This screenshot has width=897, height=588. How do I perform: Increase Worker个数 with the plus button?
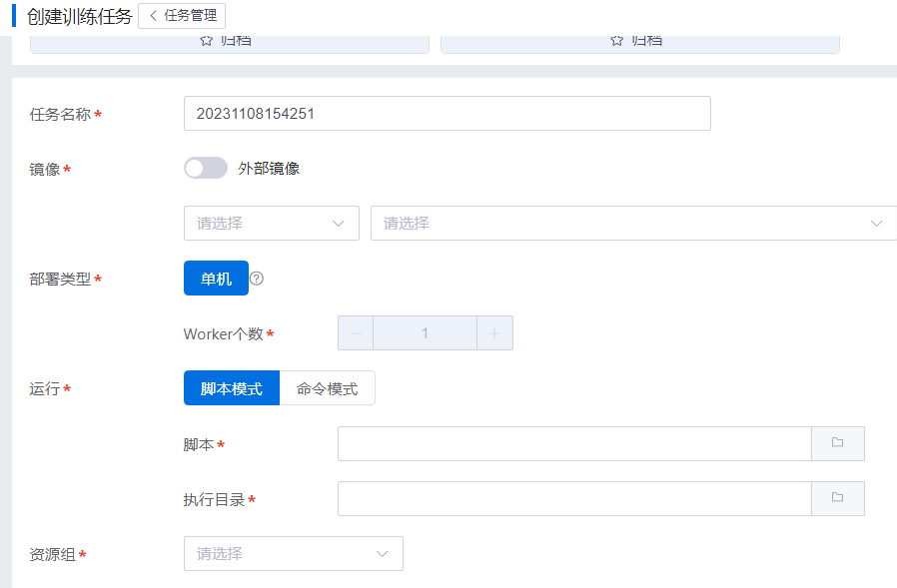tap(494, 333)
